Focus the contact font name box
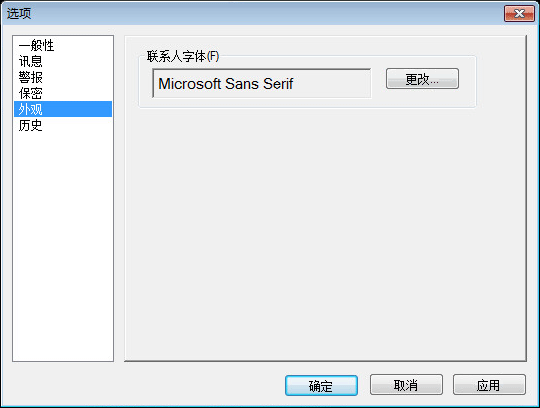540x408 pixels. click(262, 83)
